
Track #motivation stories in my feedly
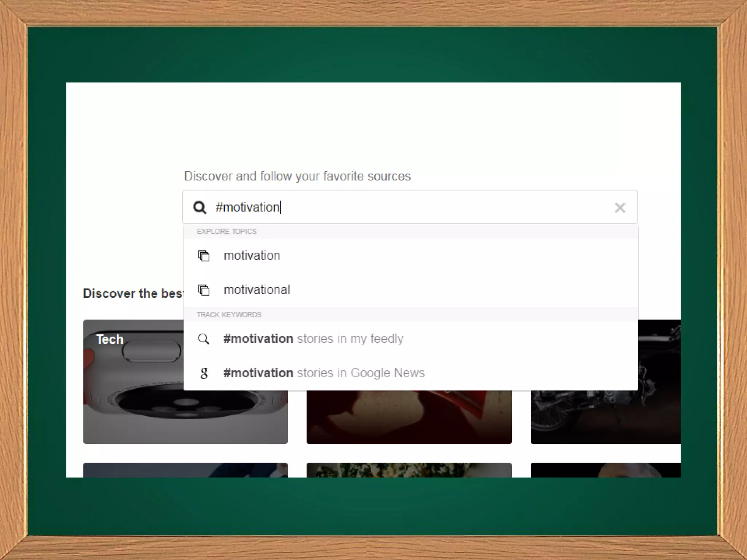tap(313, 339)
